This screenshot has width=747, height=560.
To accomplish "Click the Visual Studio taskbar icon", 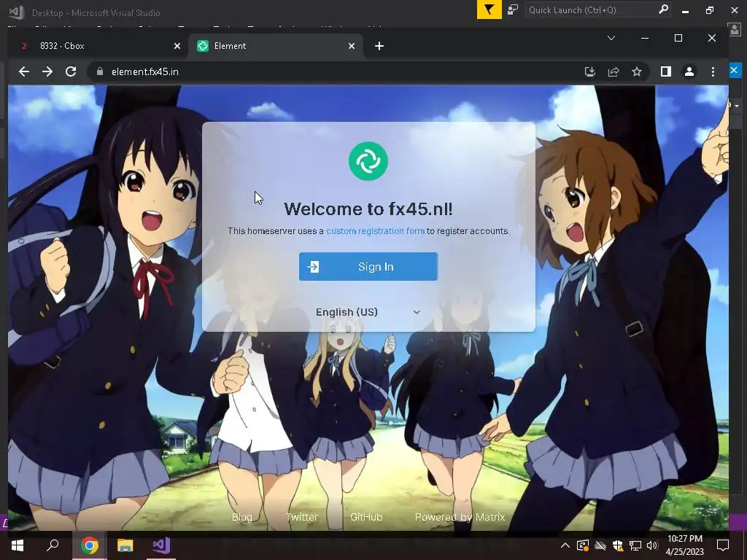I will pyautogui.click(x=161, y=545).
